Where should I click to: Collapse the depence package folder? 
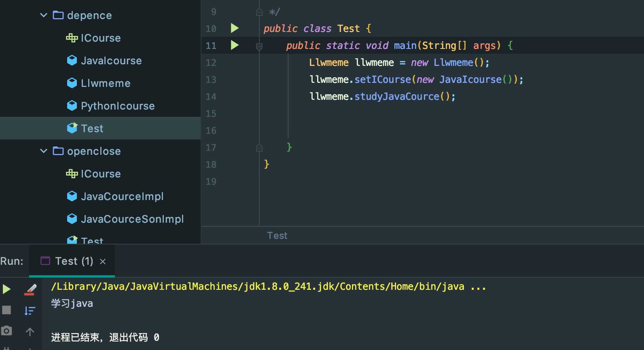[x=44, y=15]
